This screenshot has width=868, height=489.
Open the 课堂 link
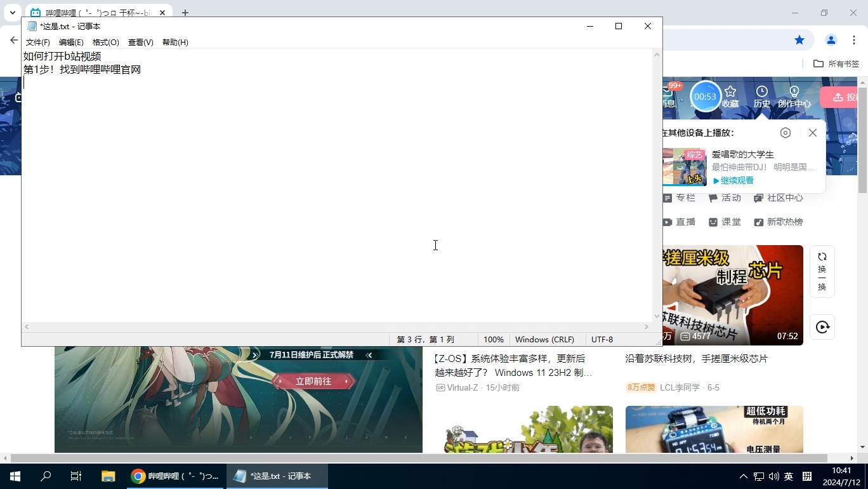click(x=725, y=222)
